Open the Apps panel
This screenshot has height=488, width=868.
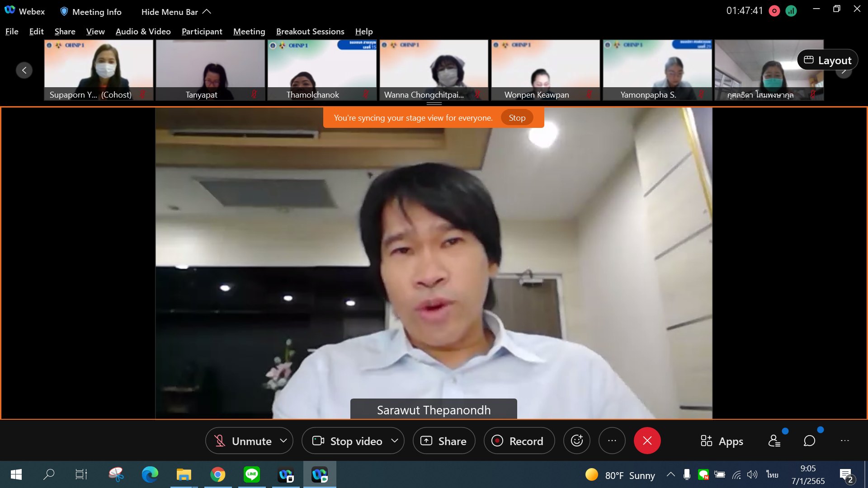coord(722,441)
